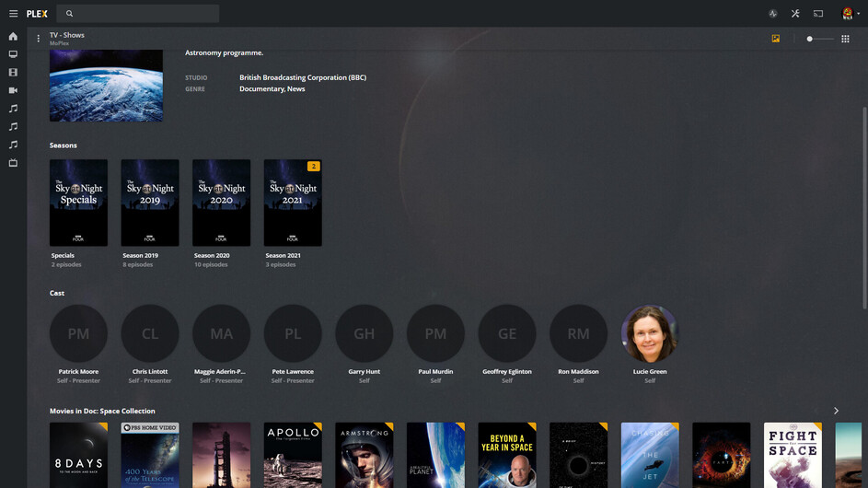Open the Activity status icon
Viewport: 868px width, 488px height.
[x=773, y=14]
